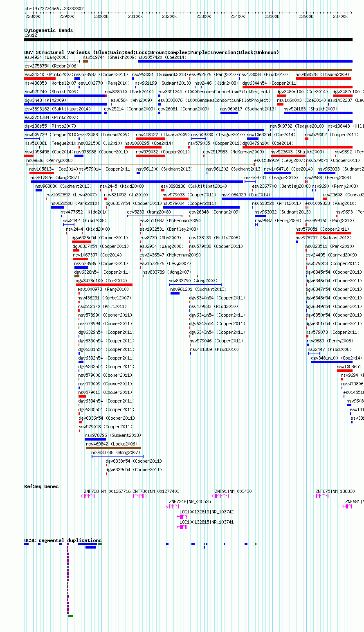Select variant esv5233 (Wang2008)
The image size is (364, 632).
(x=149, y=212)
